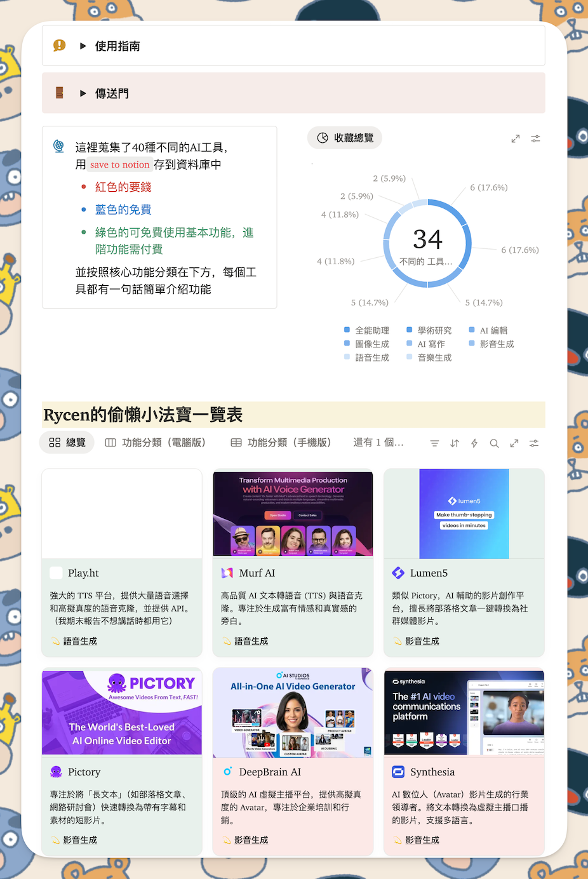This screenshot has height=879, width=588.
Task: Click the database search magnifier icon
Action: point(494,443)
